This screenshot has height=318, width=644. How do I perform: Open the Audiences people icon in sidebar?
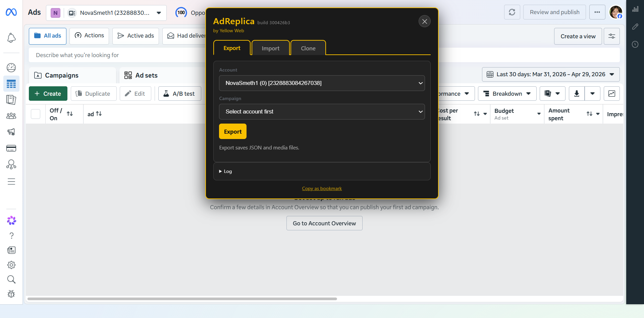click(11, 116)
